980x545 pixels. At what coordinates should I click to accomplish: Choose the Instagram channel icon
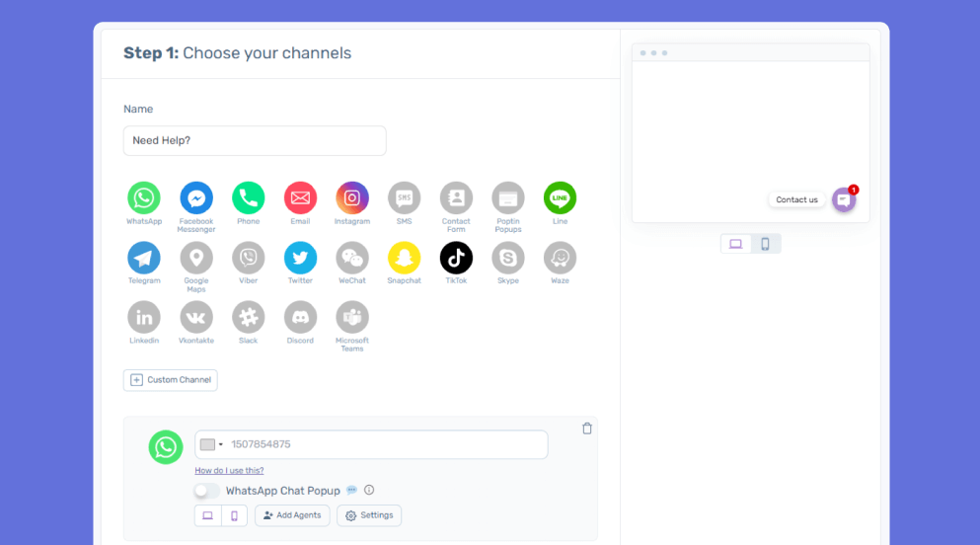pyautogui.click(x=352, y=198)
